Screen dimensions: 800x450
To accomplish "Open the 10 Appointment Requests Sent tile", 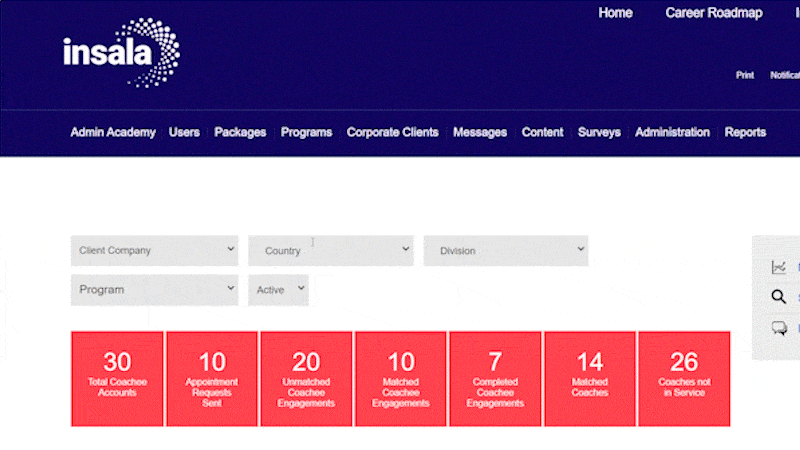I will coord(212,379).
